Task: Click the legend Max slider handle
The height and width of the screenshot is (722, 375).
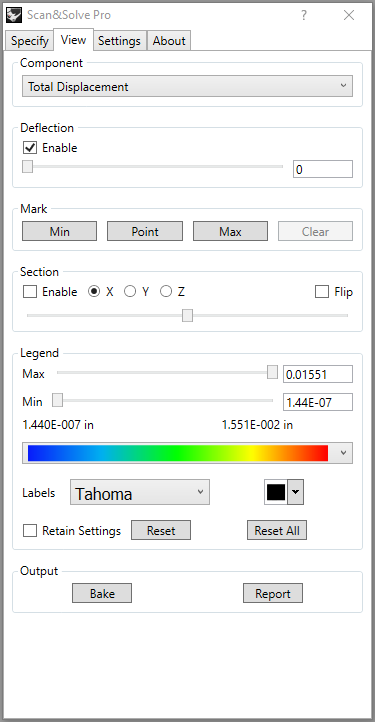Action: 273,372
